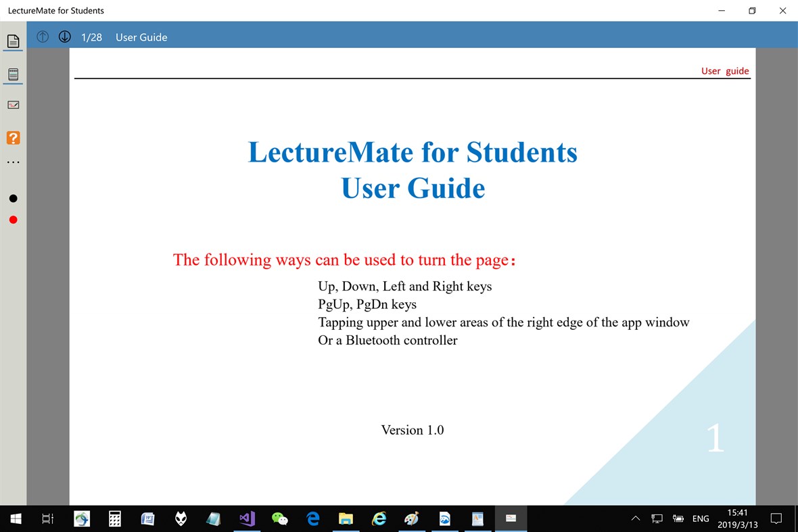The width and height of the screenshot is (798, 532).
Task: Open the single page document view icon
Action: [14, 41]
